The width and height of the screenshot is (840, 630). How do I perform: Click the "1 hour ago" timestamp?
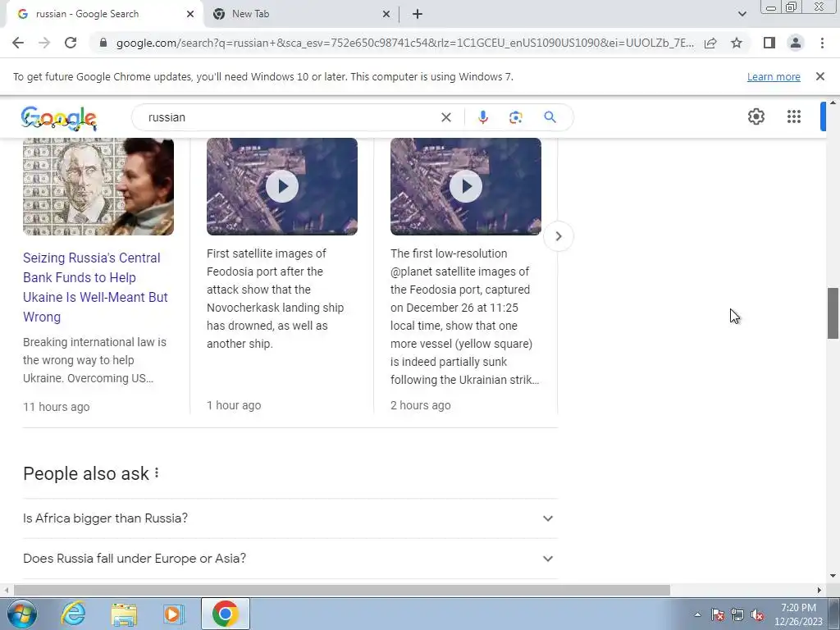point(234,405)
